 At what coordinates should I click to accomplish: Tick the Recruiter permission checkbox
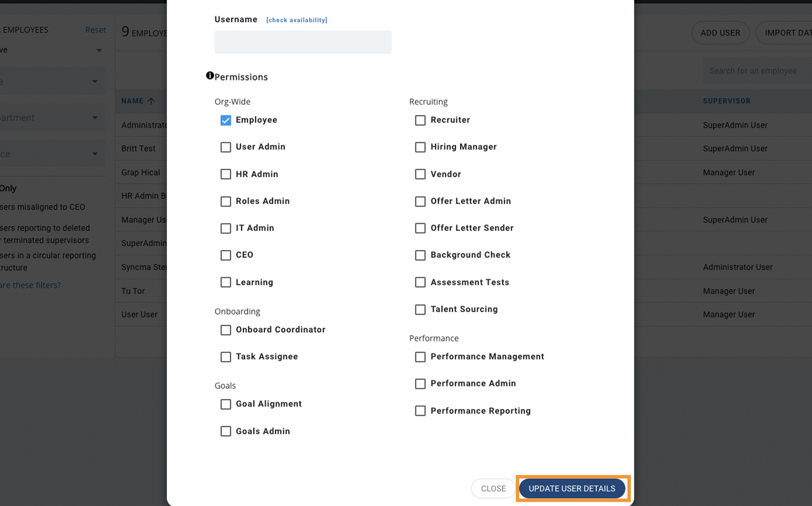420,120
